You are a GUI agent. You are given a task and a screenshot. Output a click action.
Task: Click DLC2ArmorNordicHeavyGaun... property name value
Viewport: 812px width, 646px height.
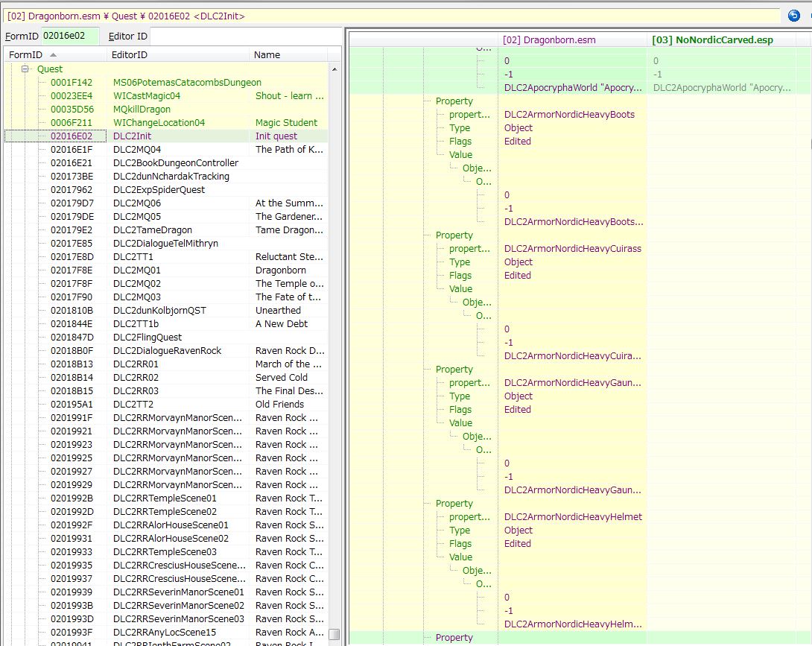coord(573,383)
